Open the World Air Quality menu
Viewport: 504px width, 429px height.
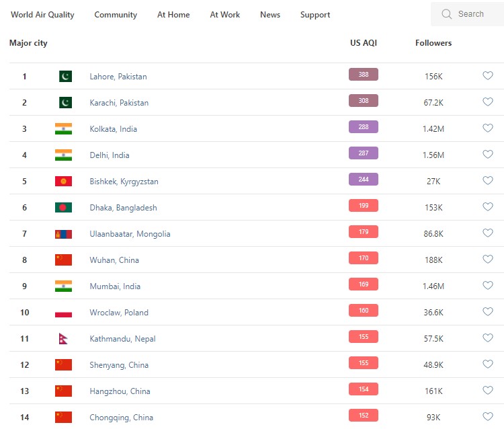coord(42,15)
